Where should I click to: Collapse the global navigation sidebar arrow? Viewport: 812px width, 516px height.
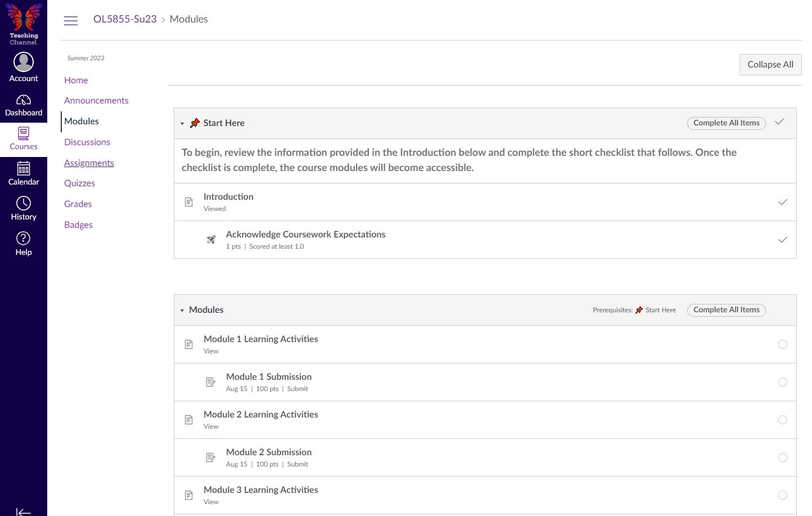pos(24,511)
